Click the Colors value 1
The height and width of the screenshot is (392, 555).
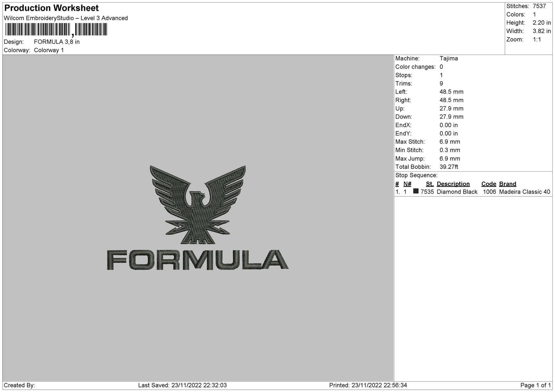coord(534,15)
